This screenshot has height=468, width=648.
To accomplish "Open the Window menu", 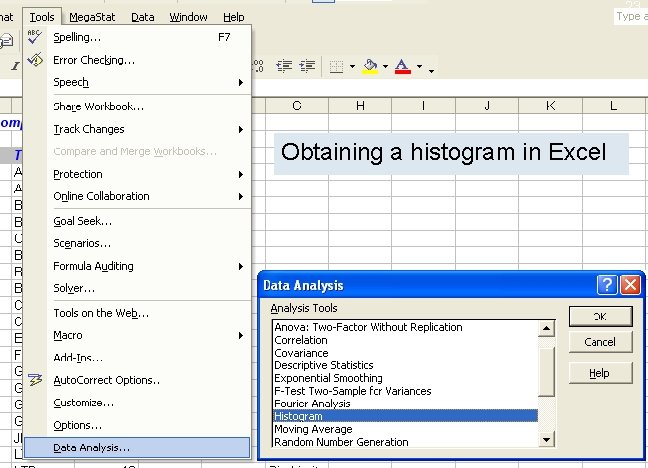I will click(x=188, y=17).
